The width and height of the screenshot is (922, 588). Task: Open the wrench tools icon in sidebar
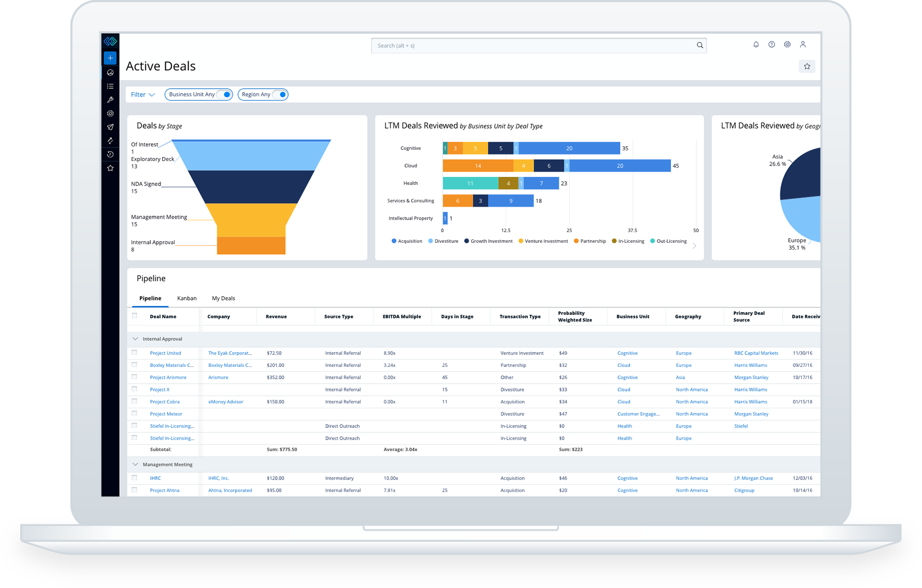pyautogui.click(x=110, y=99)
